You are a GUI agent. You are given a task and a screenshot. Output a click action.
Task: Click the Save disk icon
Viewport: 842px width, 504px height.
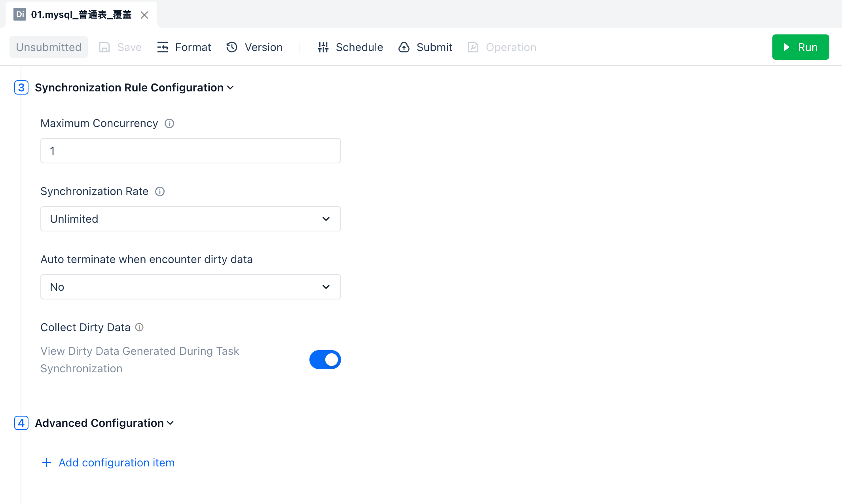click(x=104, y=47)
